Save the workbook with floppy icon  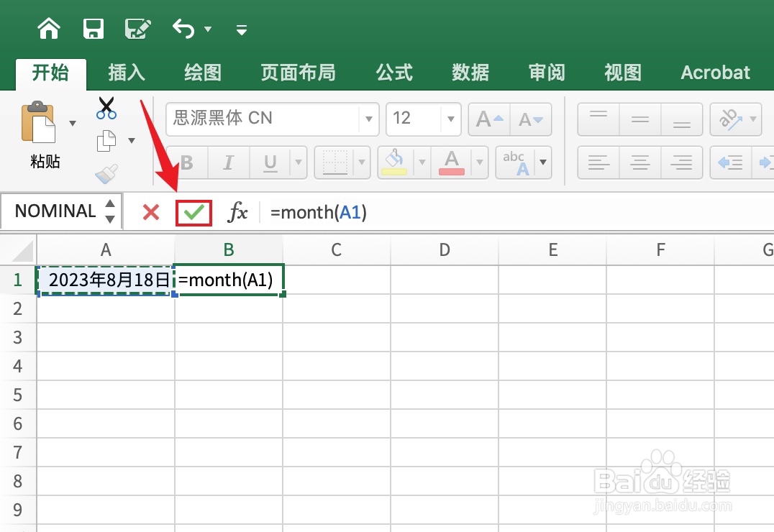(94, 29)
